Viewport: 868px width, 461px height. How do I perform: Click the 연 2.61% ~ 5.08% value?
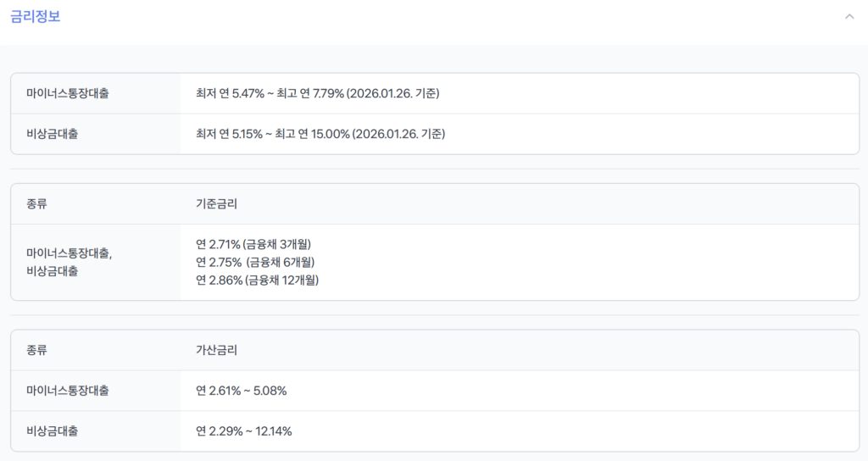242,391
